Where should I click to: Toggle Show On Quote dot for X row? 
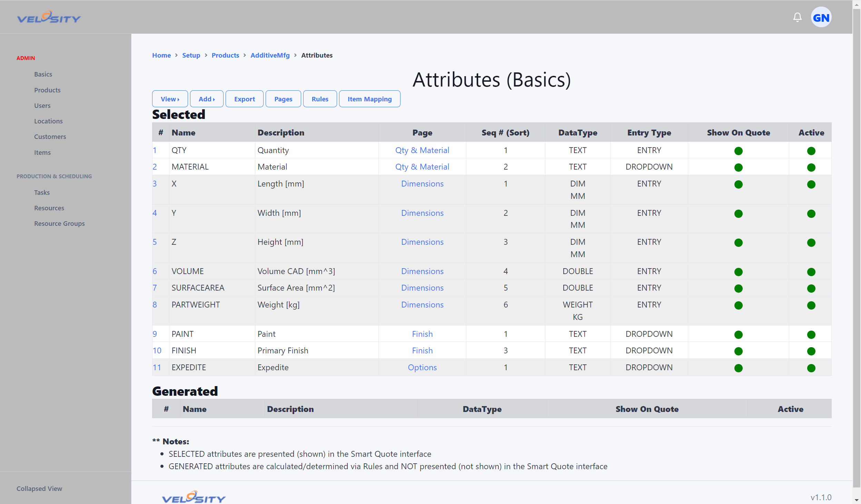738,184
